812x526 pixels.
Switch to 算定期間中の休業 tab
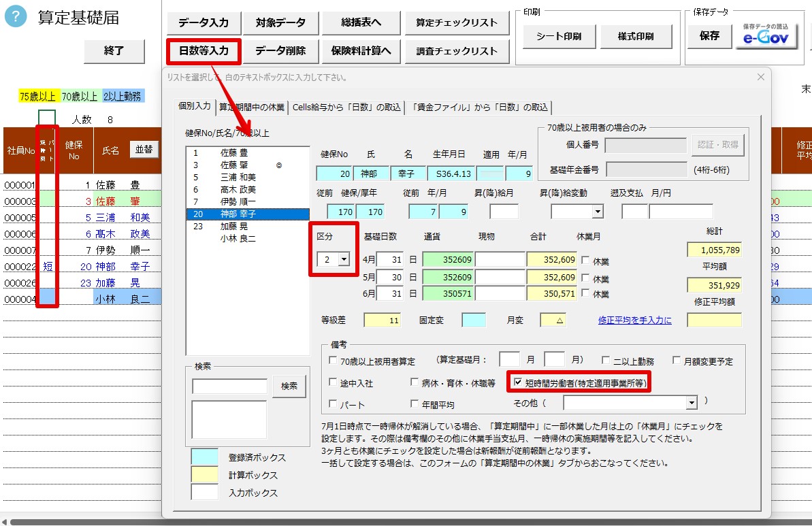pos(252,107)
